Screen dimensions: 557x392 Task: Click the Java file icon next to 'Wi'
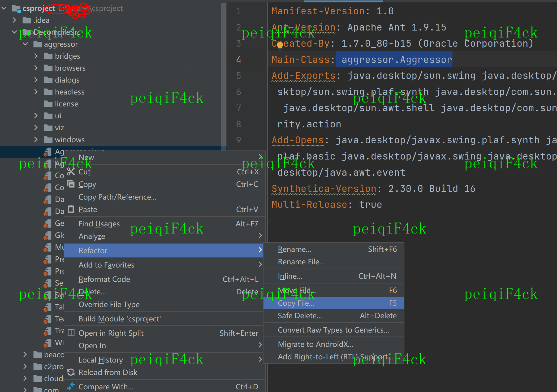[48, 343]
